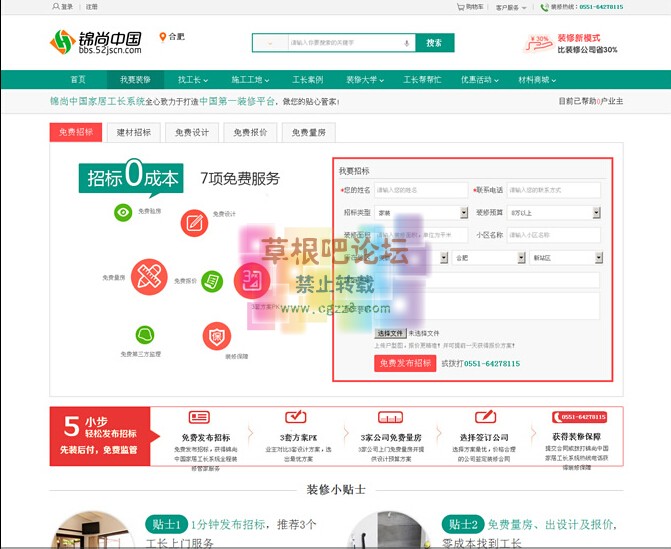Open 工长案例 in navigation bar
Viewport: 671px width, 549px height.
click(308, 80)
